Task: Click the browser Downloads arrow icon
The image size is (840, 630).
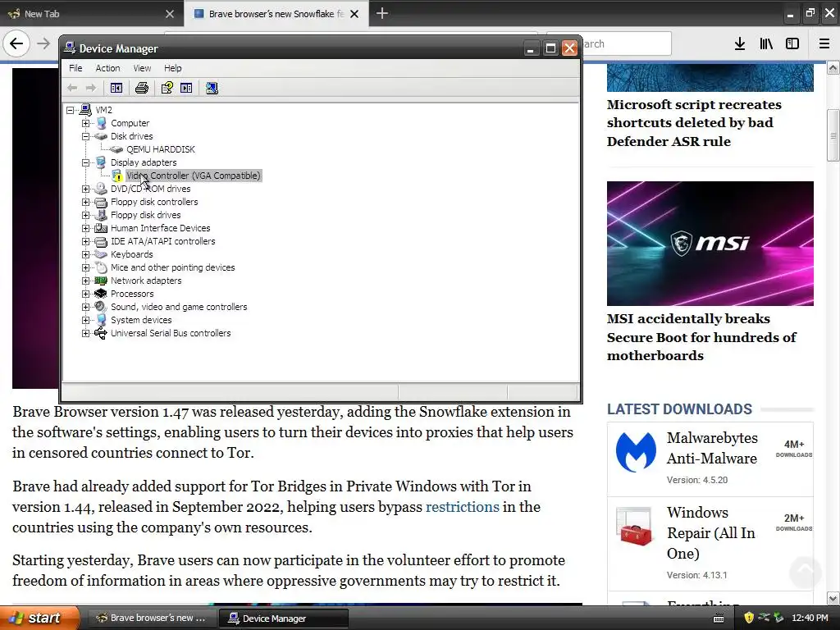Action: (740, 44)
